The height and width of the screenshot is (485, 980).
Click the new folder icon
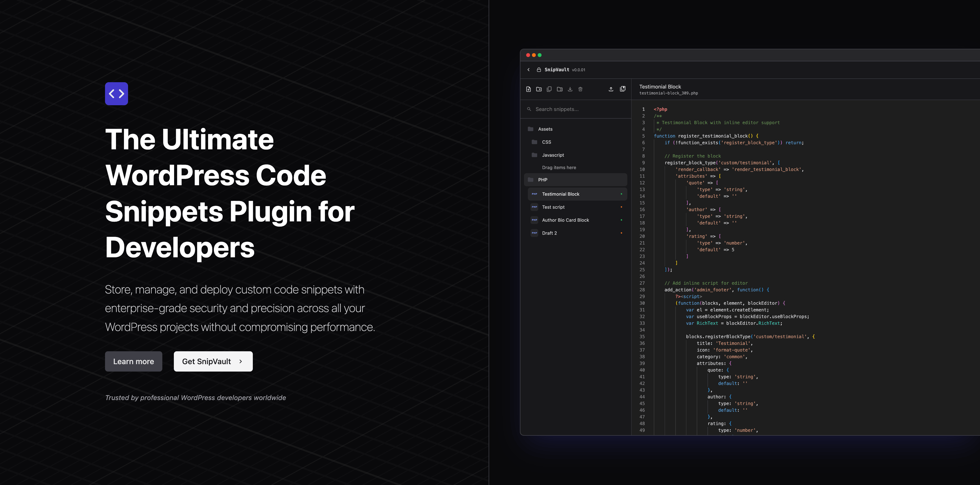click(539, 89)
